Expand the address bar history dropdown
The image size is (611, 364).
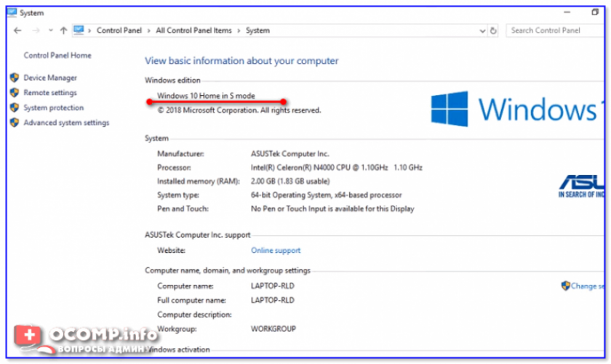tap(482, 31)
